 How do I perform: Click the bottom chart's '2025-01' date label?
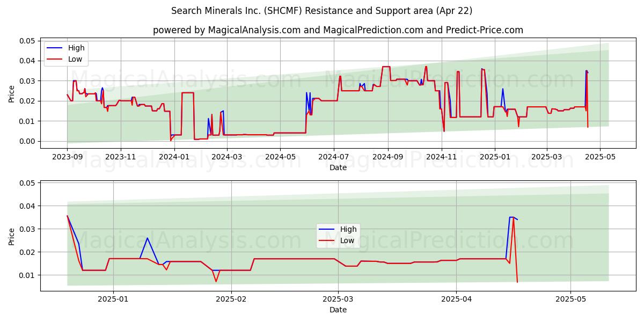click(114, 299)
